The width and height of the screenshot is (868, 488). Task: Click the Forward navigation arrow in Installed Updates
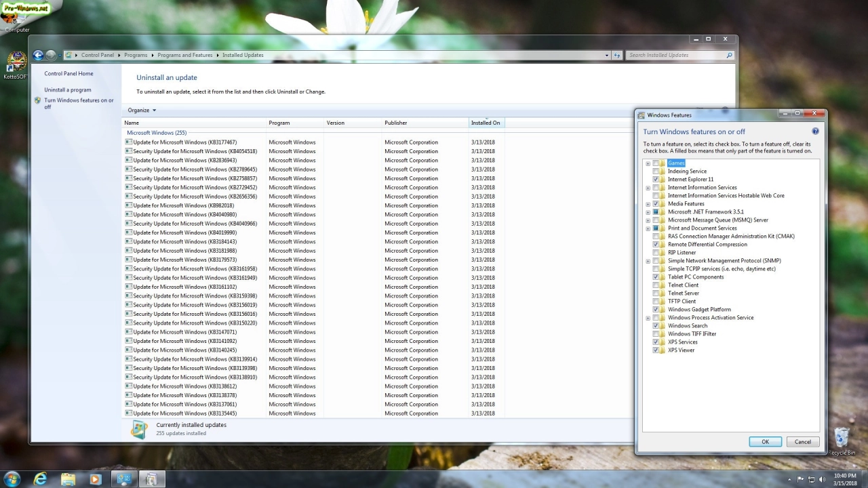(x=51, y=55)
